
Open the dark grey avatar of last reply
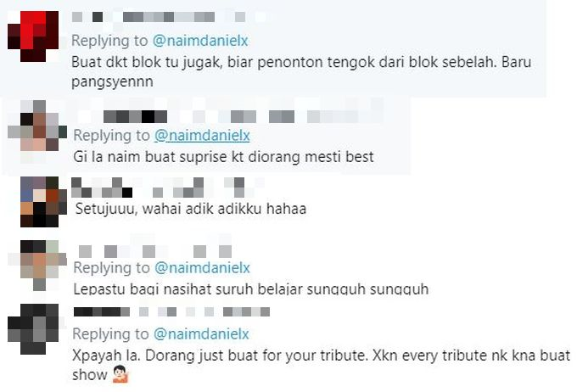click(33, 329)
